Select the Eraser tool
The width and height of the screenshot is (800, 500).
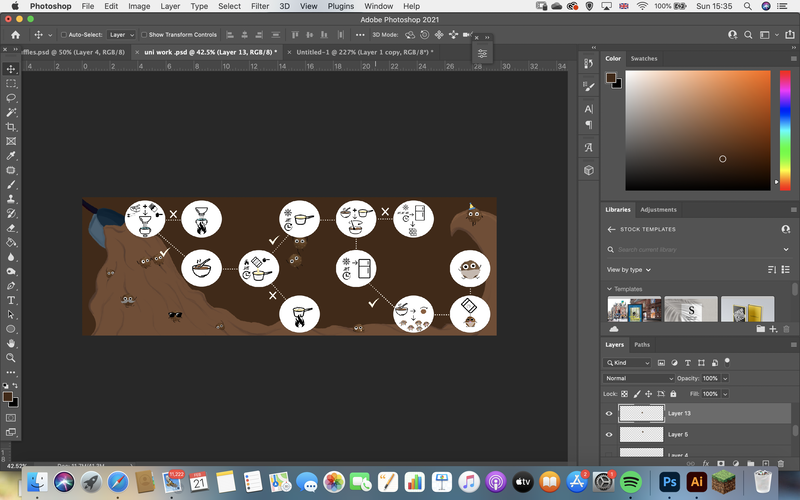click(x=11, y=228)
